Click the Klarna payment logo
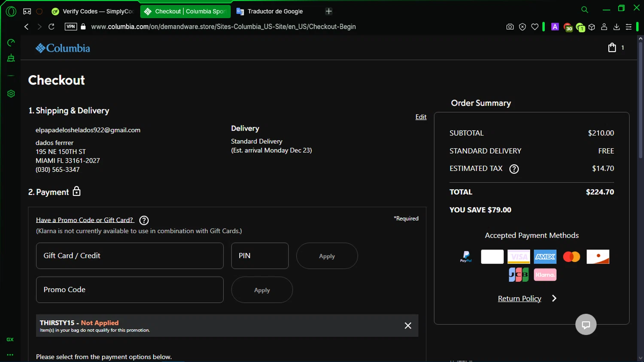Screen dimensions: 644x362 coord(545,274)
